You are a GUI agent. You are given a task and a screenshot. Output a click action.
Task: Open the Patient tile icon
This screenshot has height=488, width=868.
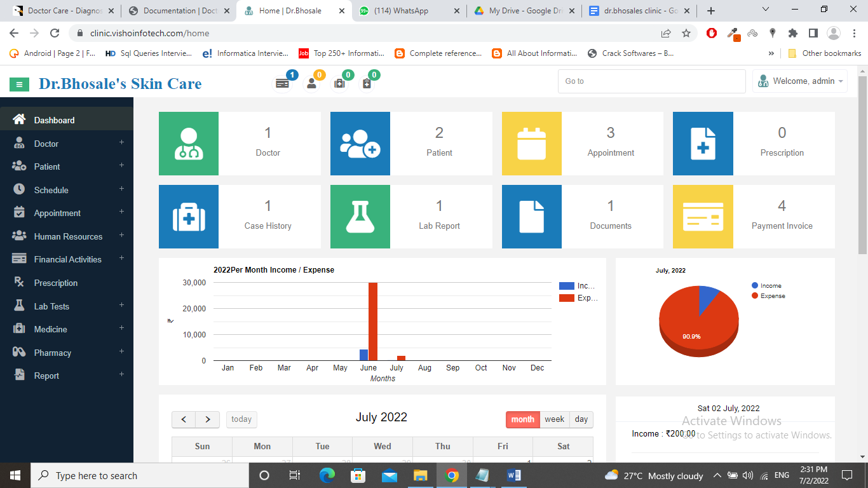[360, 144]
